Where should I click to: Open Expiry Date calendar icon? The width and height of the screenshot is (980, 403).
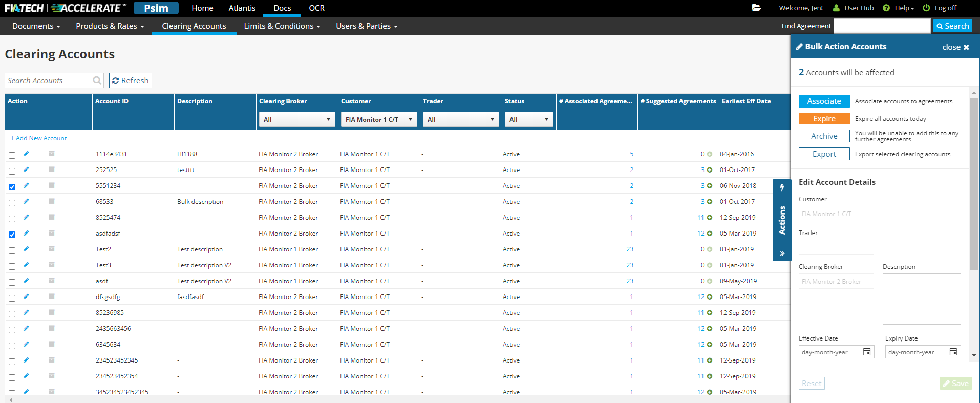[953, 352]
